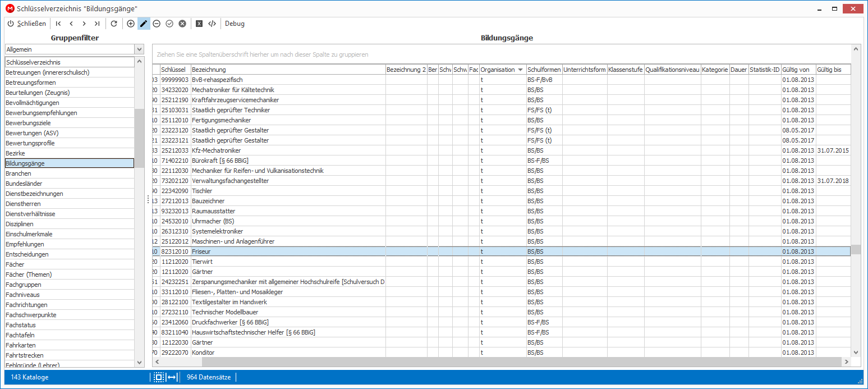The height and width of the screenshot is (389, 868).
Task: Confirm changes with the checkmark icon
Action: (169, 24)
